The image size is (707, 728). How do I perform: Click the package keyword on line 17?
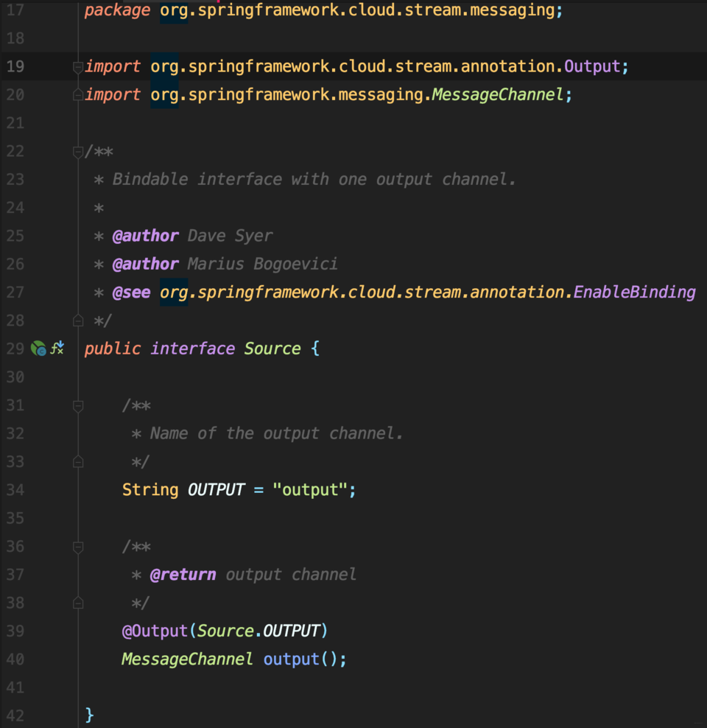click(117, 10)
